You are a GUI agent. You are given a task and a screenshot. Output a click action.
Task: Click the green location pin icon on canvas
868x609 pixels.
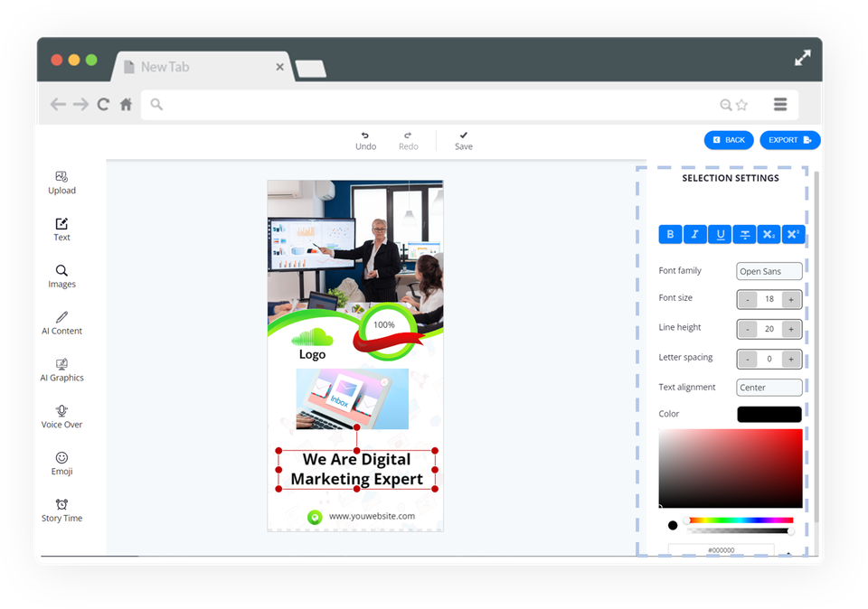tap(315, 517)
